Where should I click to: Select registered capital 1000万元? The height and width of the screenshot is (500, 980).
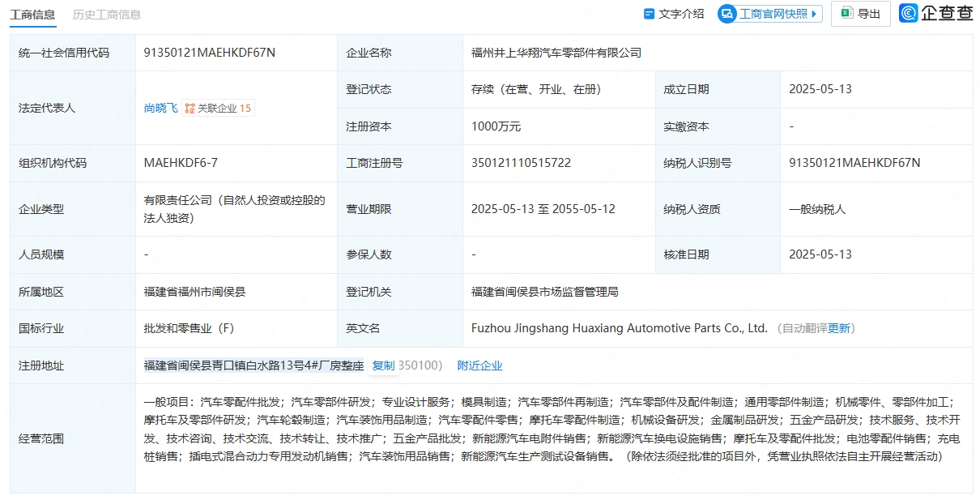pos(496,126)
